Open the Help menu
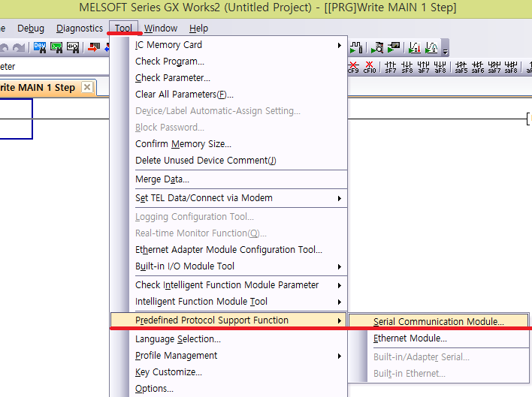Image resolution: width=532 pixels, height=397 pixels. (198, 28)
